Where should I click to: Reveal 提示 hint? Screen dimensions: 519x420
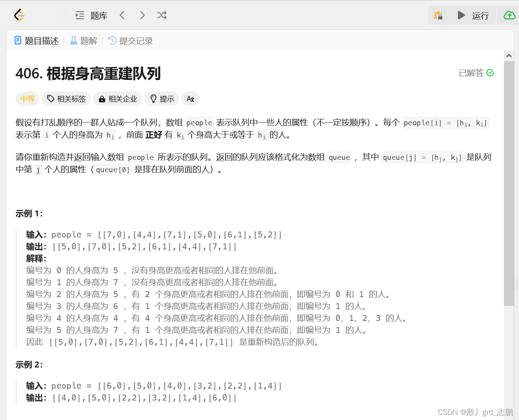[x=162, y=99]
